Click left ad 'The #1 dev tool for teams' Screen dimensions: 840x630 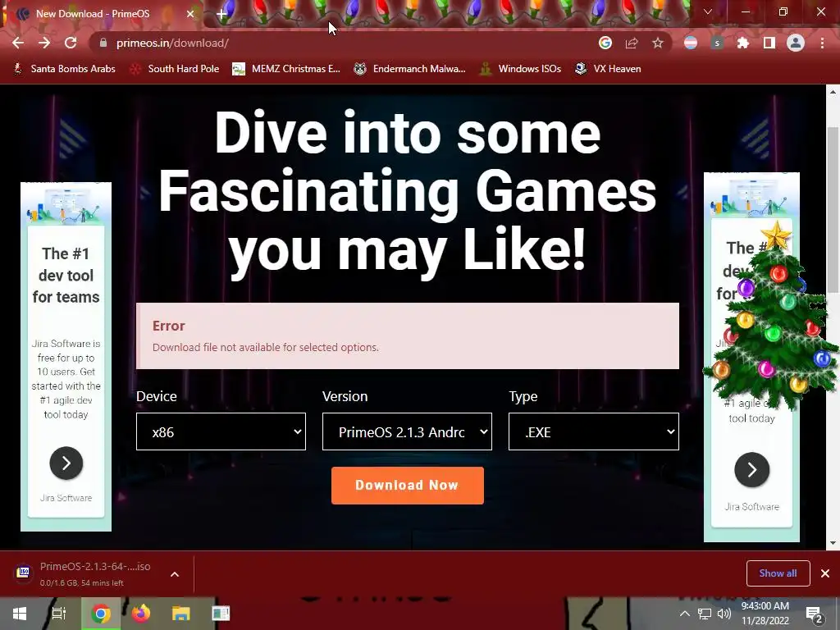point(66,276)
